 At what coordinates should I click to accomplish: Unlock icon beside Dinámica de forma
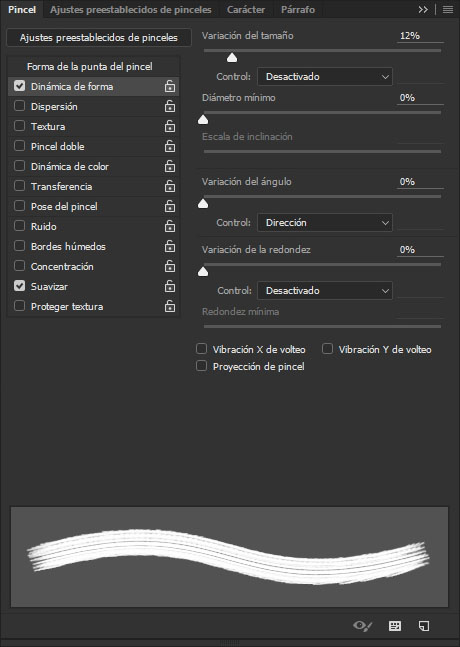tap(170, 86)
